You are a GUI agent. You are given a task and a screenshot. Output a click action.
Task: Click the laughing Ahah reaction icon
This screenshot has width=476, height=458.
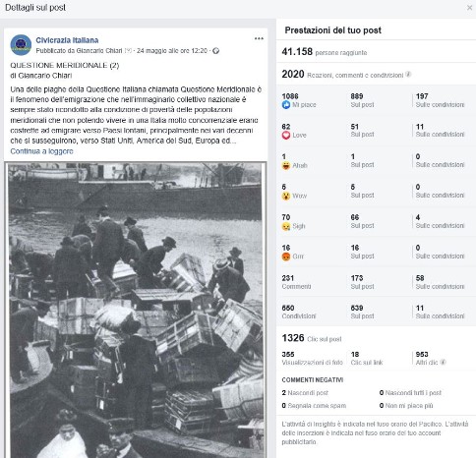pos(286,165)
